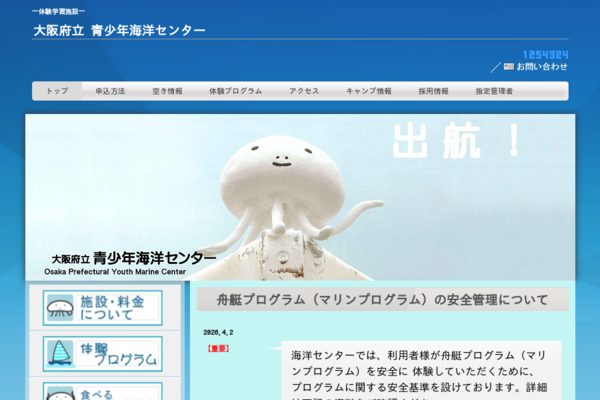The width and height of the screenshot is (600, 400).
Task: Open the 施設・料金について sidebar banner
Action: point(103,308)
